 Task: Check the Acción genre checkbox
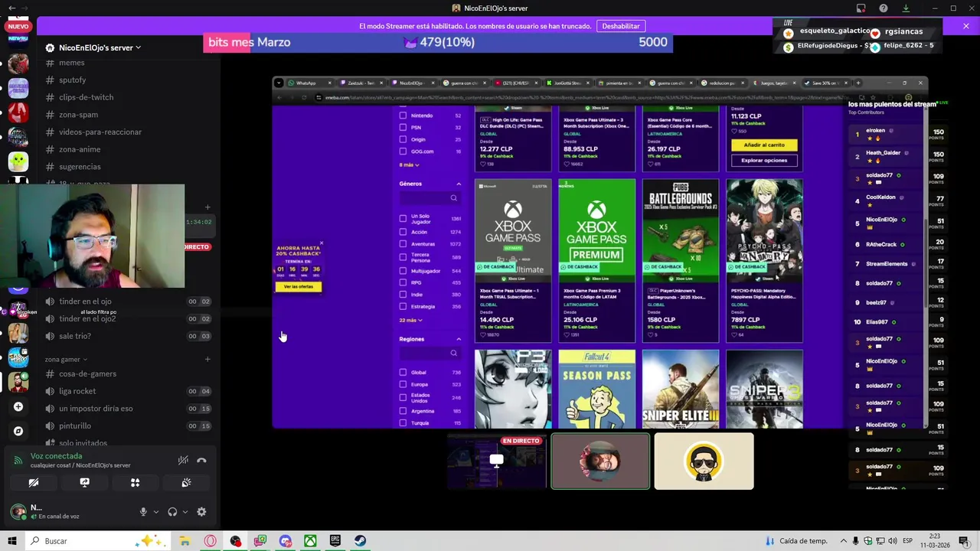coord(403,232)
